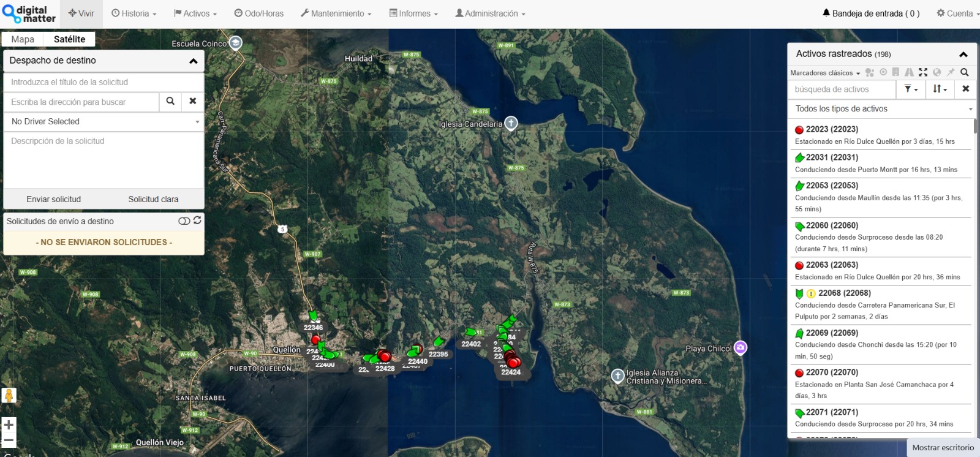Refresh the Solicitudes de envío list
This screenshot has height=457, width=980.
tap(197, 220)
